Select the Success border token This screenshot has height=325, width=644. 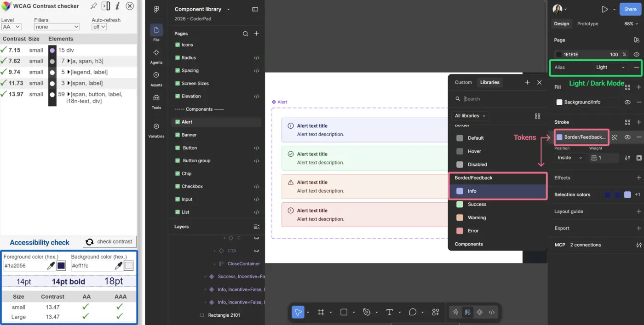click(x=498, y=204)
